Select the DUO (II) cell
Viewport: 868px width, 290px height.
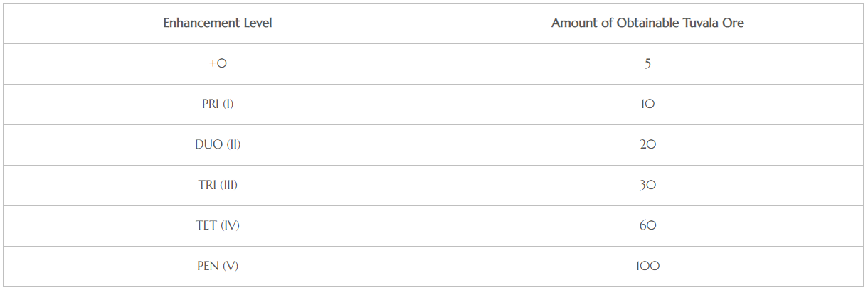pyautogui.click(x=218, y=144)
